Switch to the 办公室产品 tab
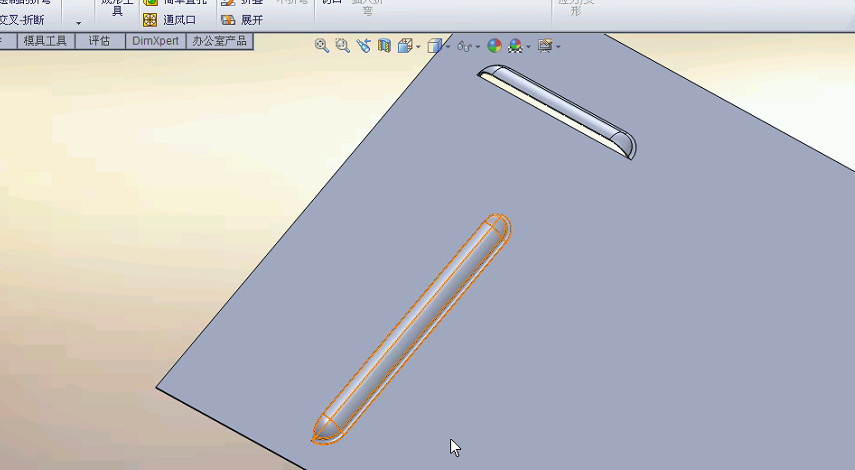The height and width of the screenshot is (470, 855). point(219,41)
